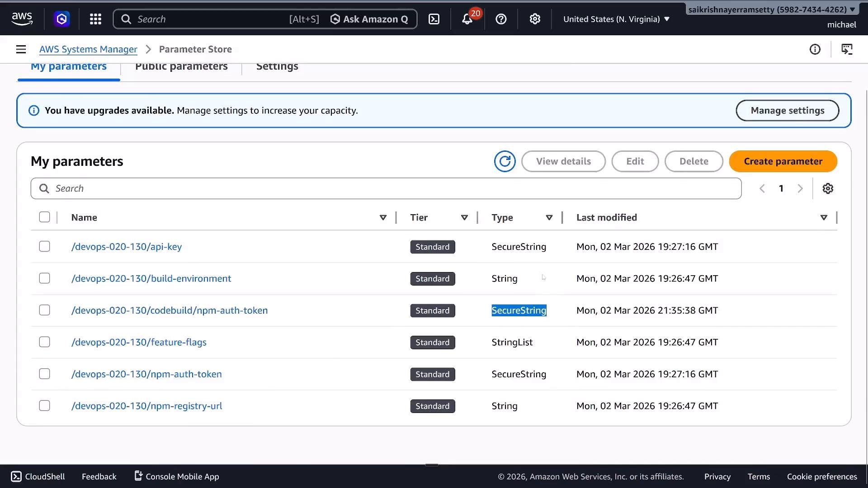Open Cookie preferences in footer
The image size is (868, 488).
pos(822,476)
